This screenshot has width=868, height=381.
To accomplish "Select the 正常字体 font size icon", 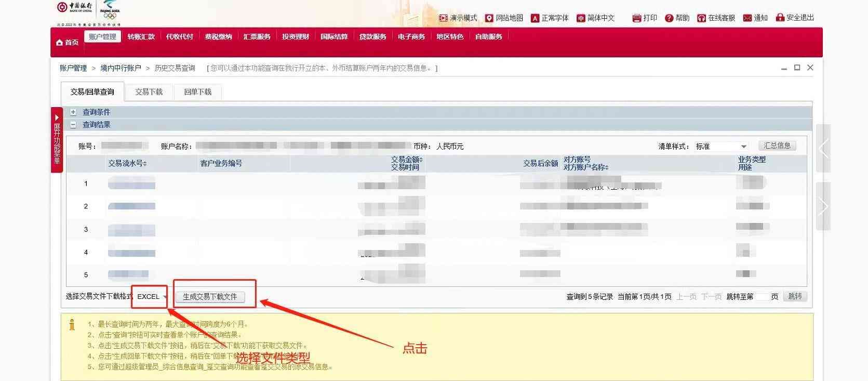I will tap(535, 18).
